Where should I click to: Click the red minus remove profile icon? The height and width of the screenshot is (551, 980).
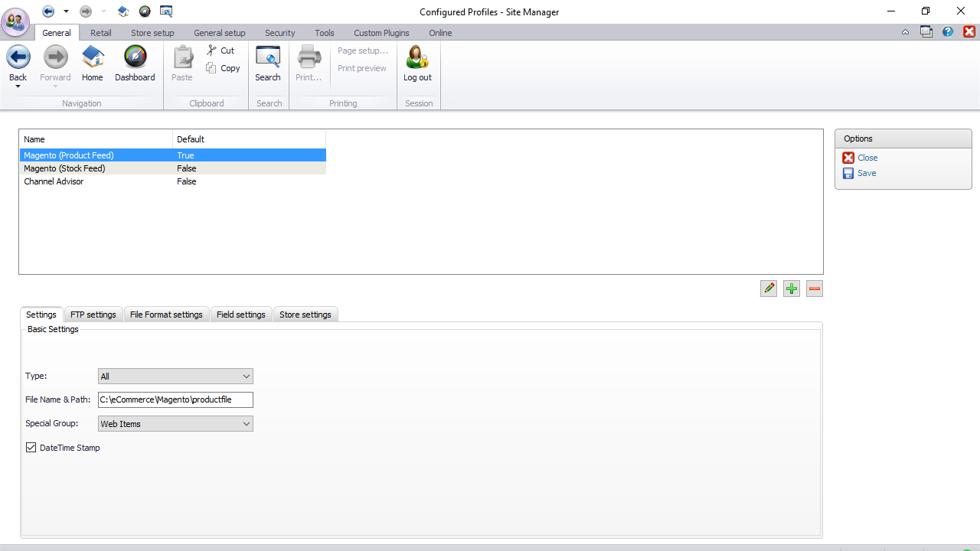pos(815,289)
